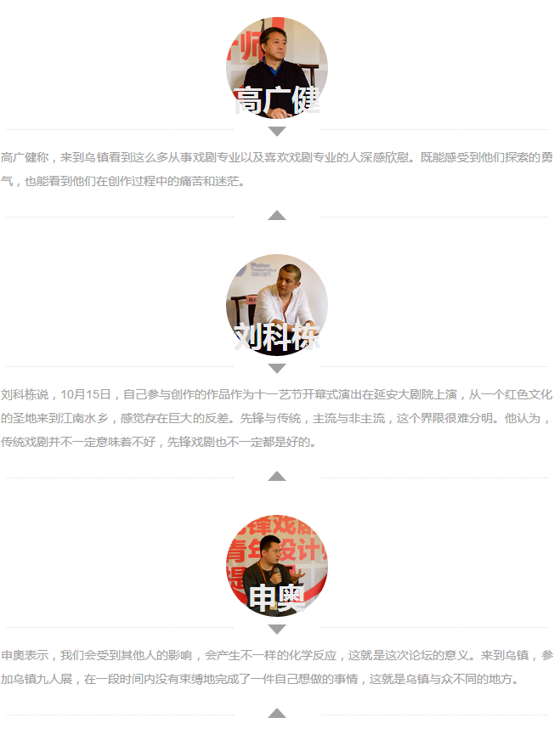Image resolution: width=560 pixels, height=729 pixels.
Task: Click the Wuzhen Theatre Festival logo in 刘科栋's photo
Action: [262, 269]
